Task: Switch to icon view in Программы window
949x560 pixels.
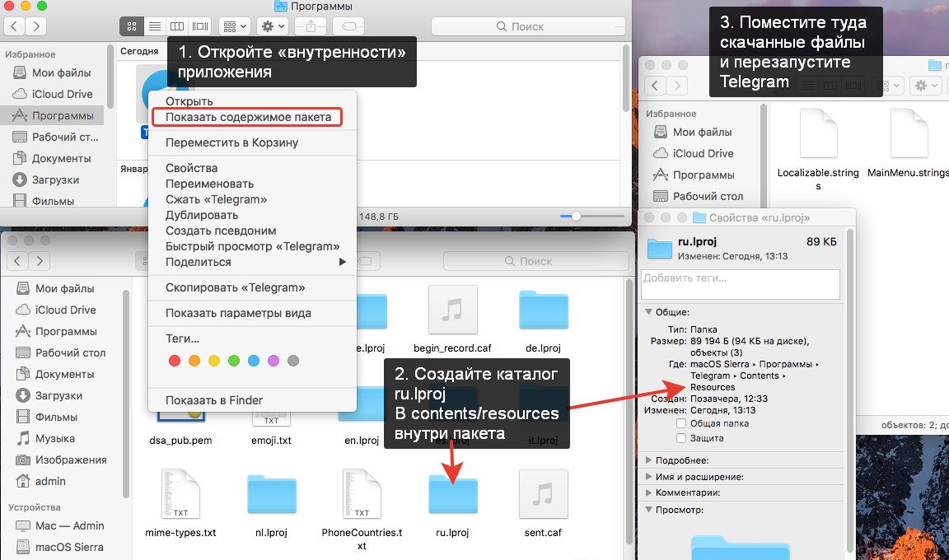Action: (x=131, y=26)
